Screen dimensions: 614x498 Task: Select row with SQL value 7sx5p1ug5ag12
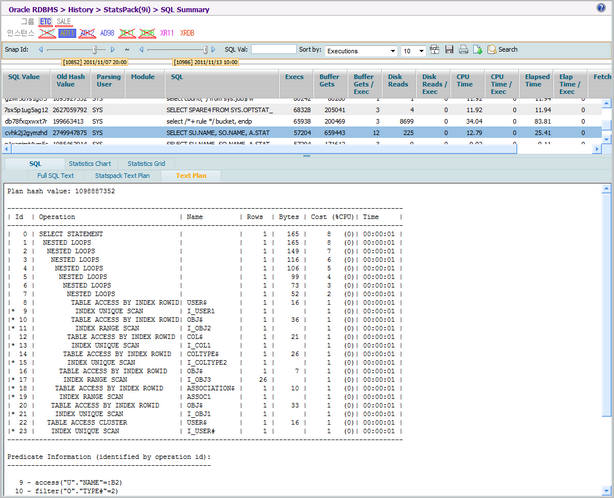[302, 110]
